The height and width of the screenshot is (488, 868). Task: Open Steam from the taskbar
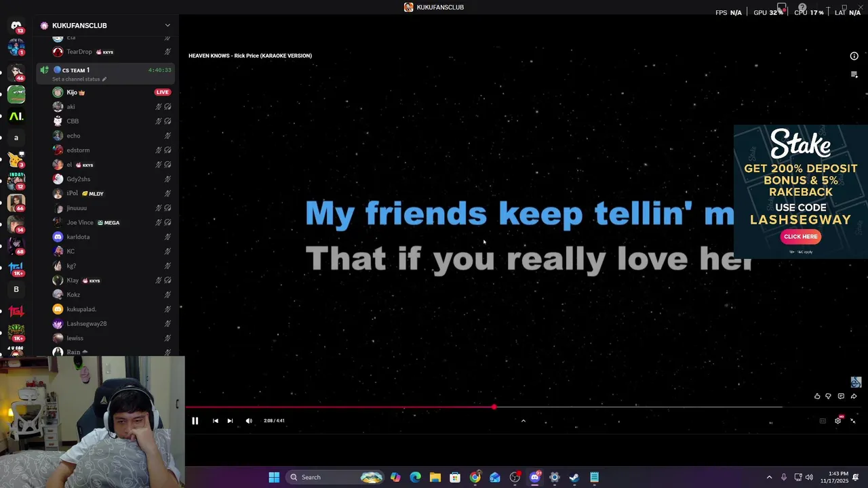(574, 477)
